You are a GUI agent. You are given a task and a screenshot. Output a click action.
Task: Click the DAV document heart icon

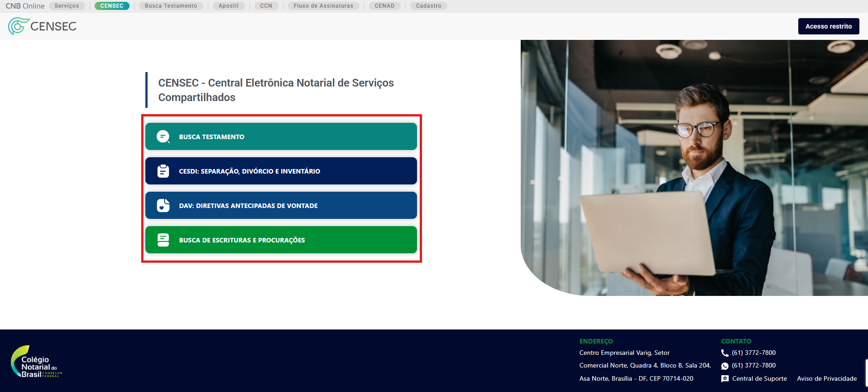[x=163, y=205]
